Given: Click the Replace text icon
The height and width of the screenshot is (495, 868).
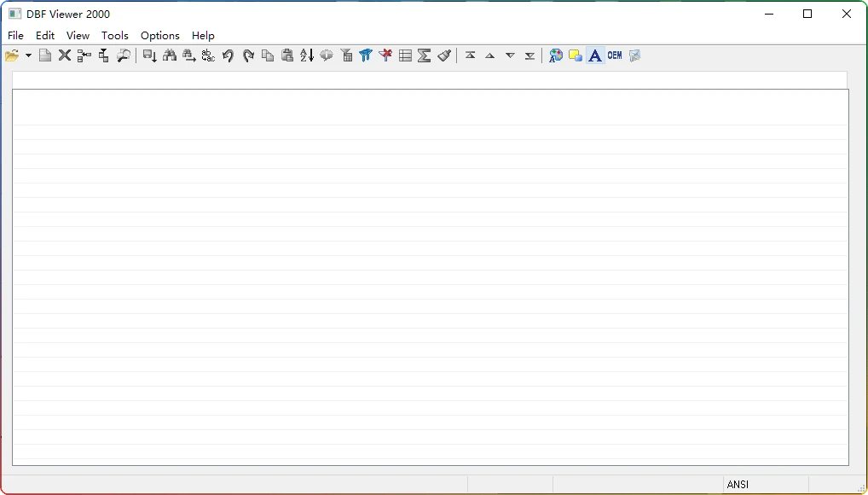Looking at the screenshot, I should (208, 55).
